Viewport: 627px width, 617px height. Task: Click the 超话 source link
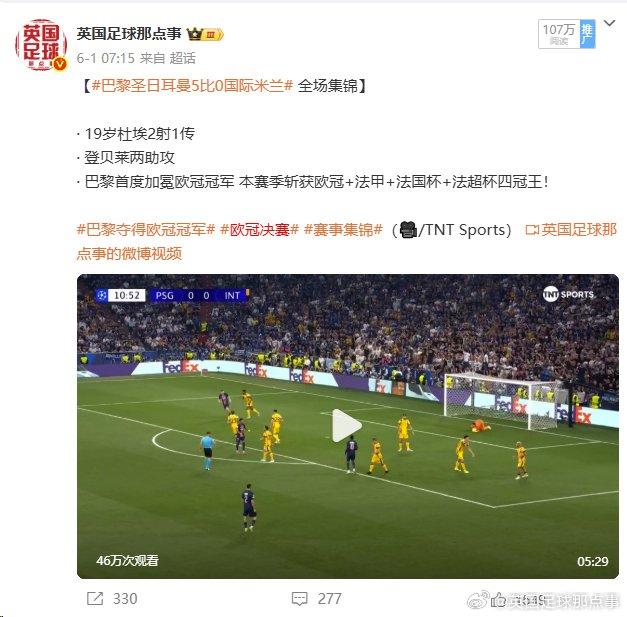pyautogui.click(x=182, y=58)
